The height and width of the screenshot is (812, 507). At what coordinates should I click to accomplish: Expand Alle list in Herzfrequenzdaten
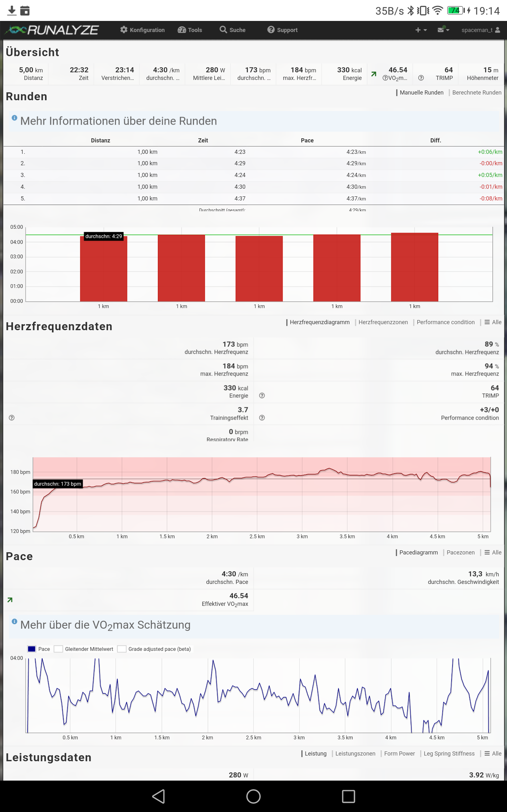pyautogui.click(x=492, y=322)
